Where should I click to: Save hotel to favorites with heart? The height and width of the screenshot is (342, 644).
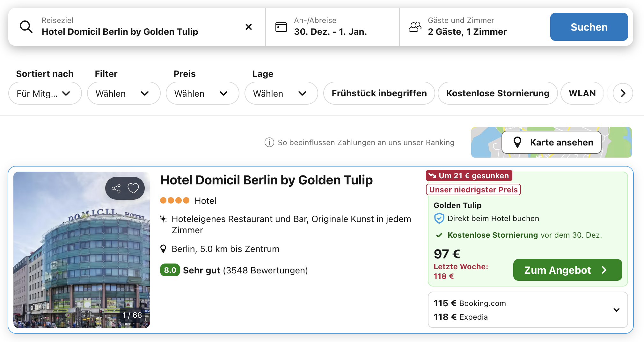click(x=133, y=188)
